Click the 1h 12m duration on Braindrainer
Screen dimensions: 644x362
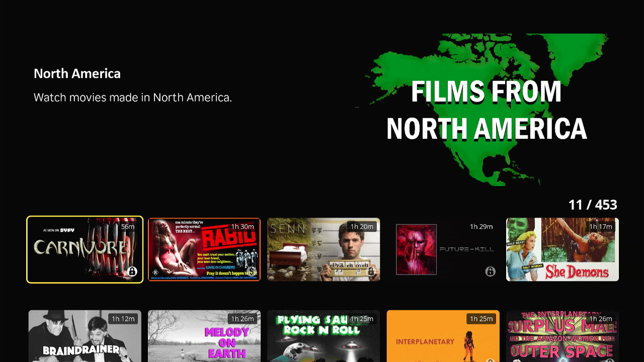click(123, 319)
